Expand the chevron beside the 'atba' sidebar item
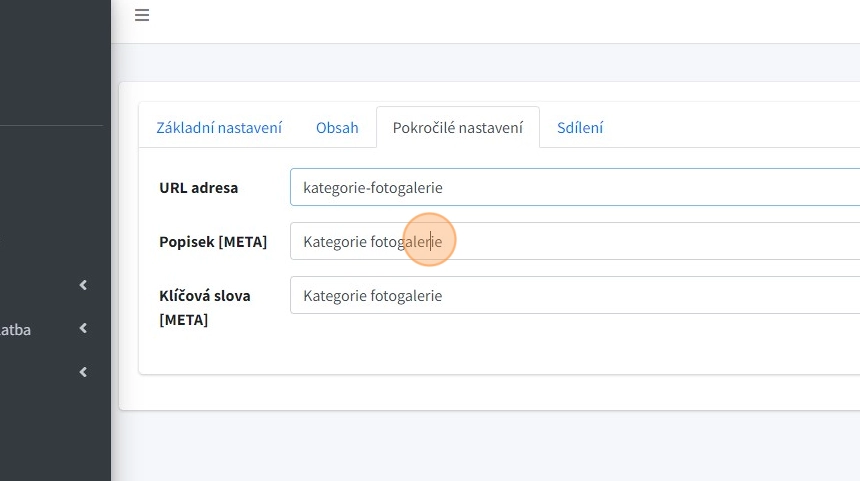Screen dimensions: 860x481 tap(83, 328)
